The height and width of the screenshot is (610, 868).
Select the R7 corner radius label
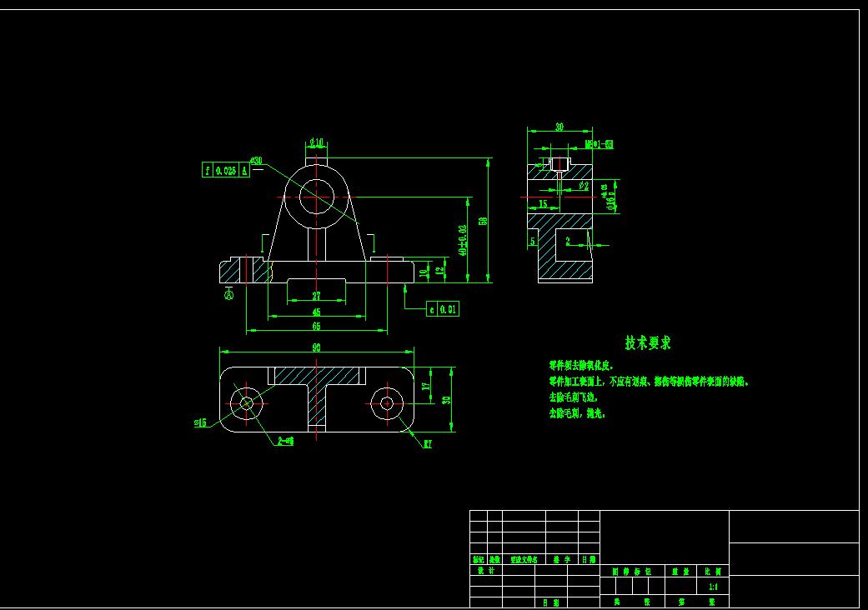428,444
